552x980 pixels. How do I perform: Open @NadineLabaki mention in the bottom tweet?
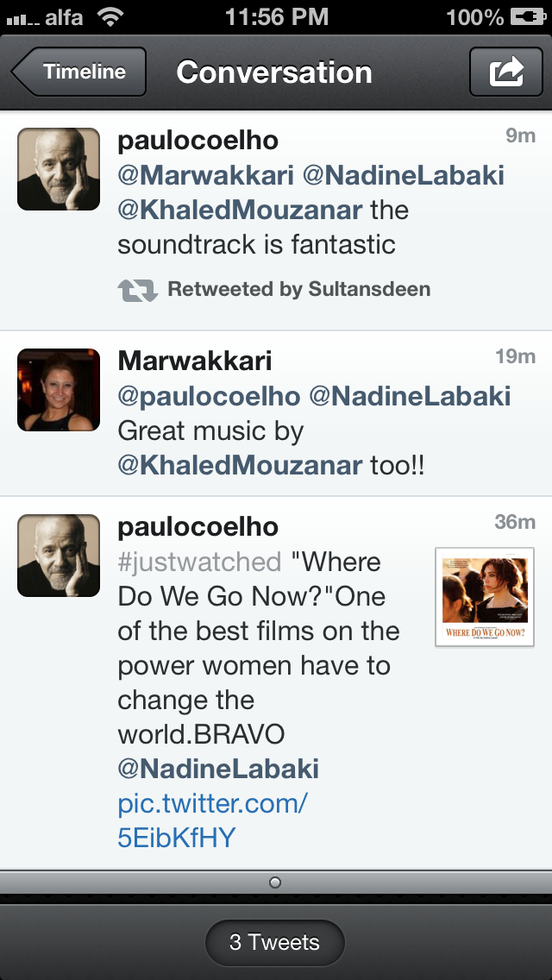[218, 768]
